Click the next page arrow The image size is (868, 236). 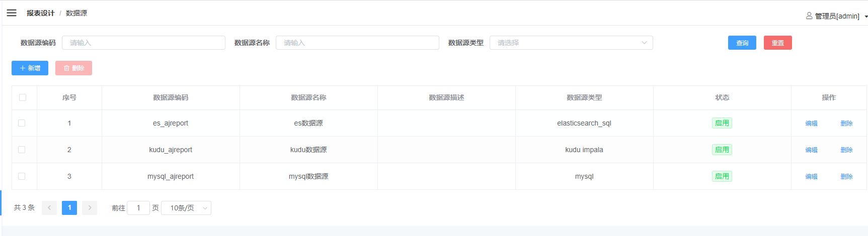[90, 208]
